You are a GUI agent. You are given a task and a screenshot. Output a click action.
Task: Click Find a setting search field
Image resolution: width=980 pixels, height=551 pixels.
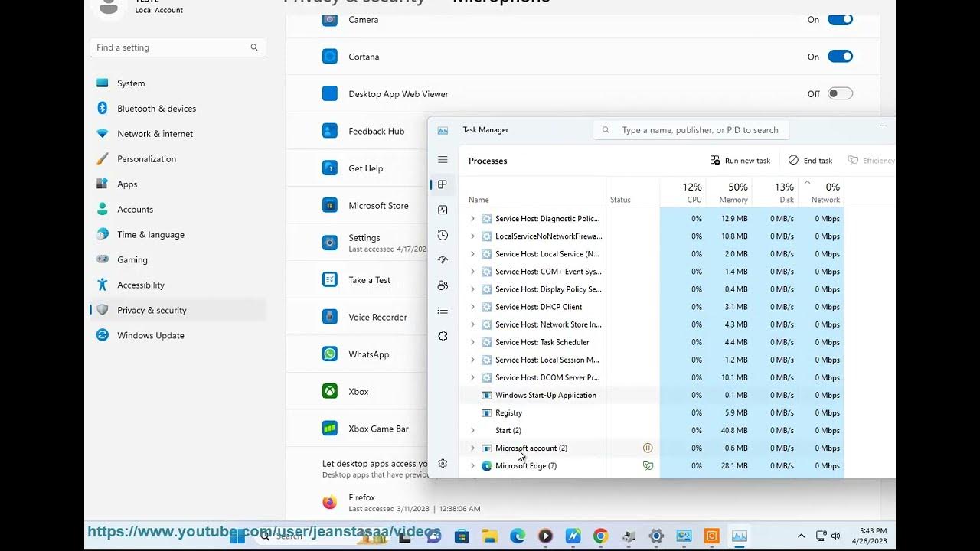pyautogui.click(x=178, y=47)
